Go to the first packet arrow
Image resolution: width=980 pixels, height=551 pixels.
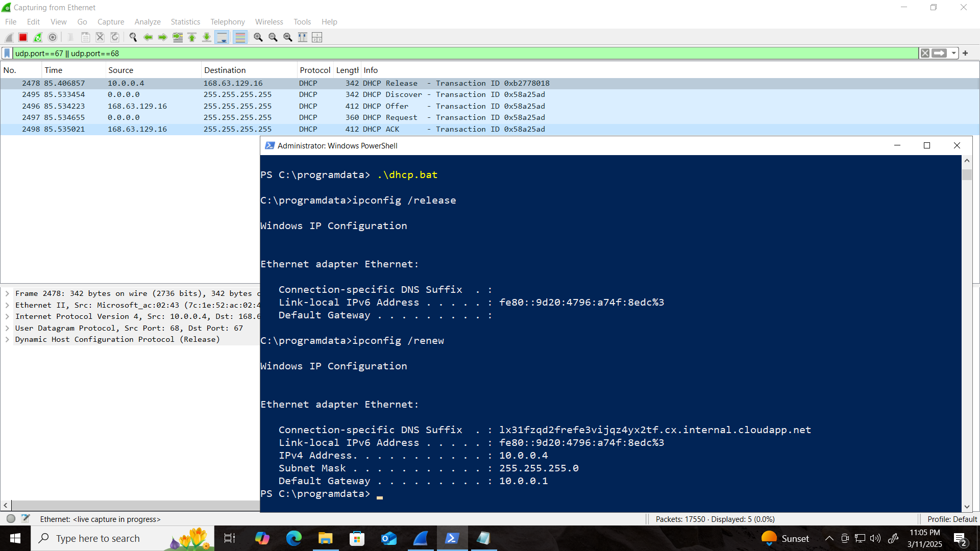[192, 37]
